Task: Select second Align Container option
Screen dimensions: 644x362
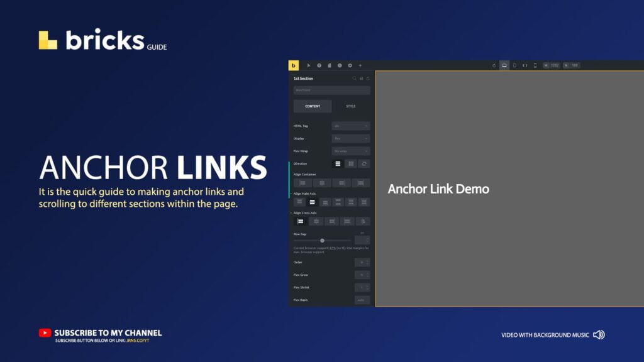Action: point(322,183)
